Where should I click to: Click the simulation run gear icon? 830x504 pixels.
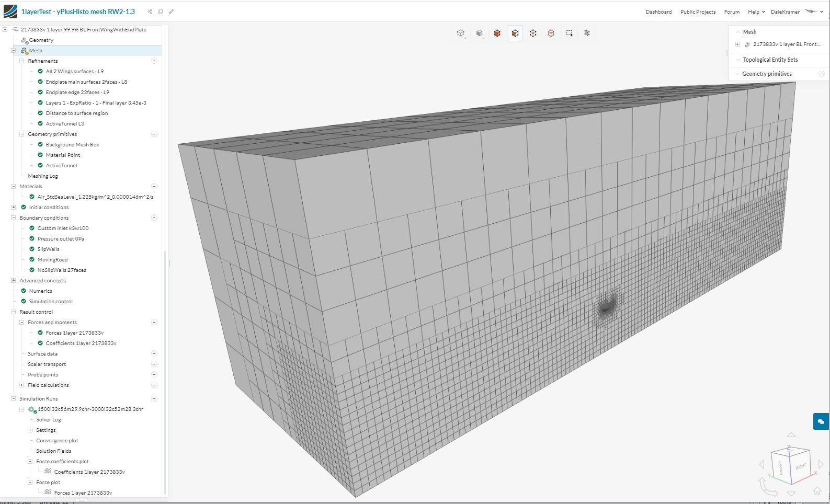[x=32, y=409]
